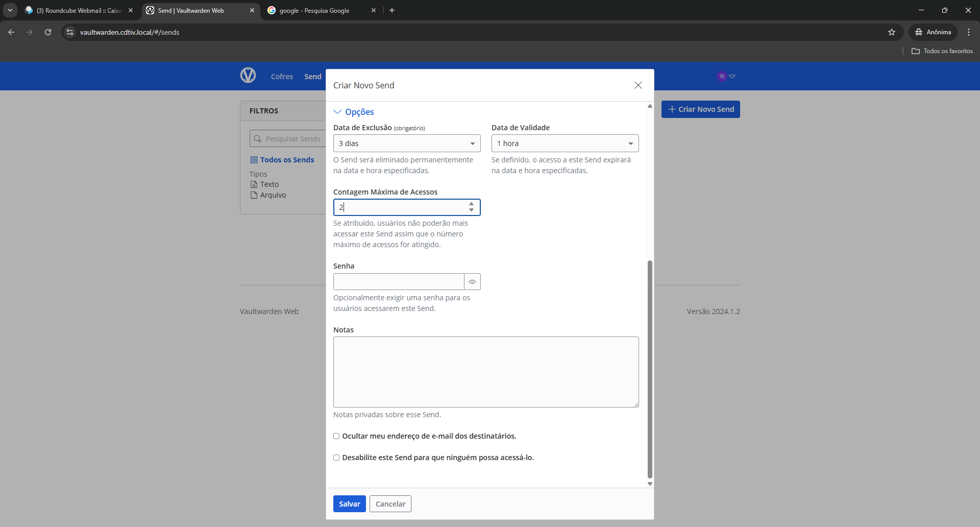The image size is (980, 527).
Task: Click inside the Notas text area
Action: [485, 372]
